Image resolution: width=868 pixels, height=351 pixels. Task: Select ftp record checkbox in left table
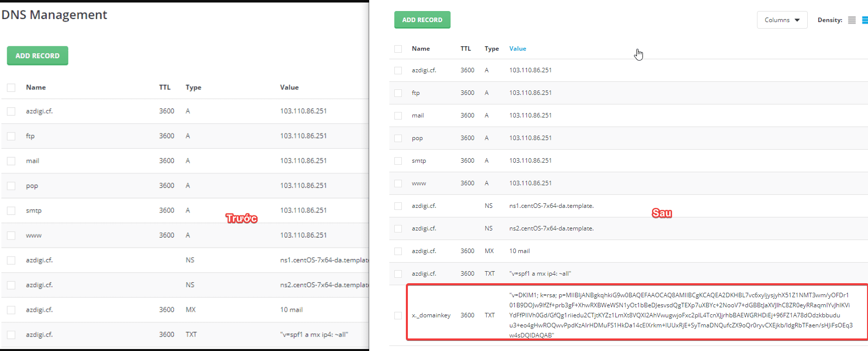(x=11, y=136)
